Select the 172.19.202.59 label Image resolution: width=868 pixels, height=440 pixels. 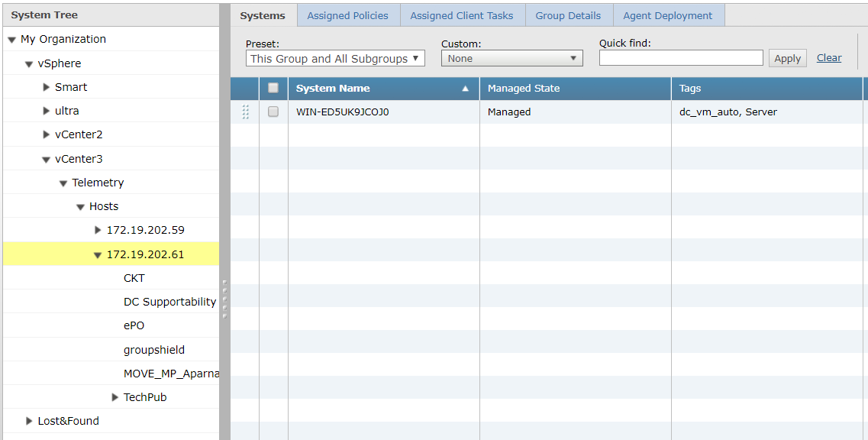tap(146, 230)
